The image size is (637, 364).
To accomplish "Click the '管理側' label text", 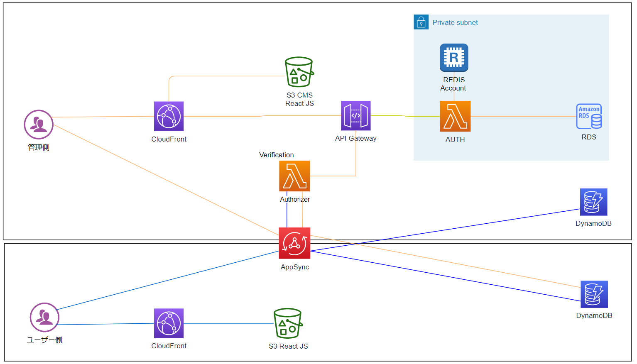I will (x=39, y=147).
